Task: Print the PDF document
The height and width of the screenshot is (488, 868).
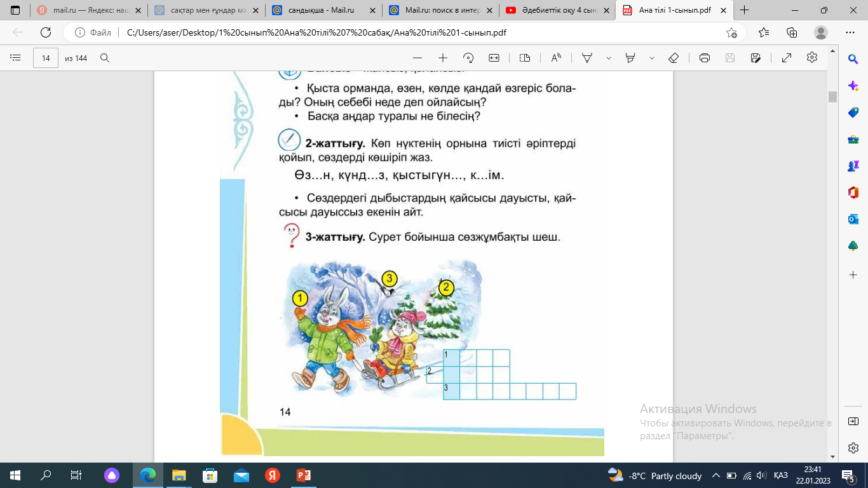Action: click(704, 58)
